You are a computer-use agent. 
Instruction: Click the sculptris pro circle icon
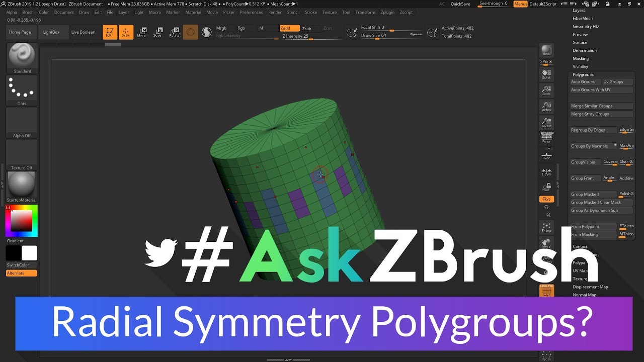click(206, 32)
